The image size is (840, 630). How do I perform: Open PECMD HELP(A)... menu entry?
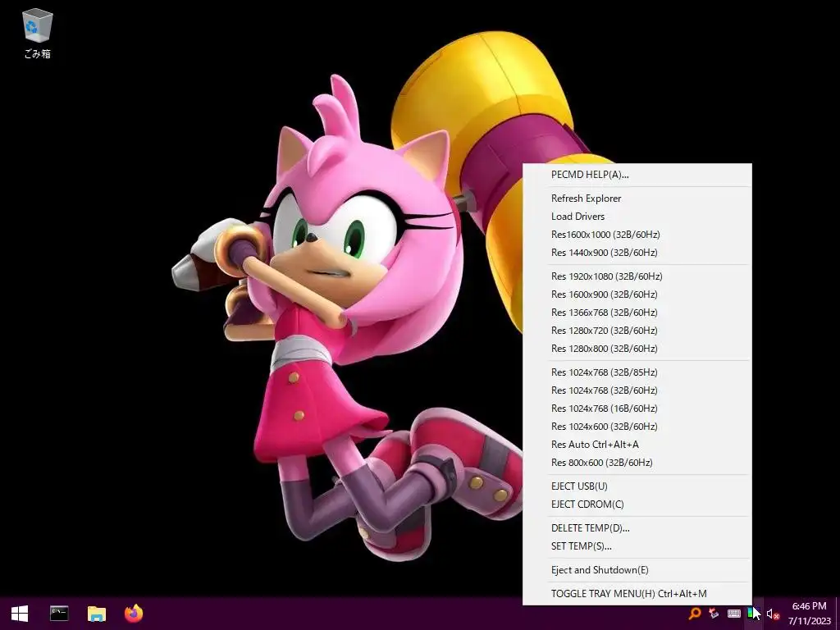coord(637,175)
